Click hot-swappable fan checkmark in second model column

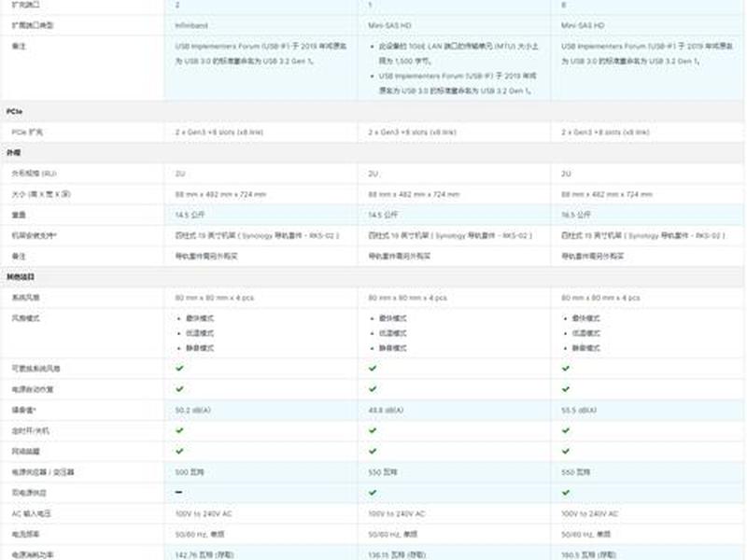[x=373, y=368]
